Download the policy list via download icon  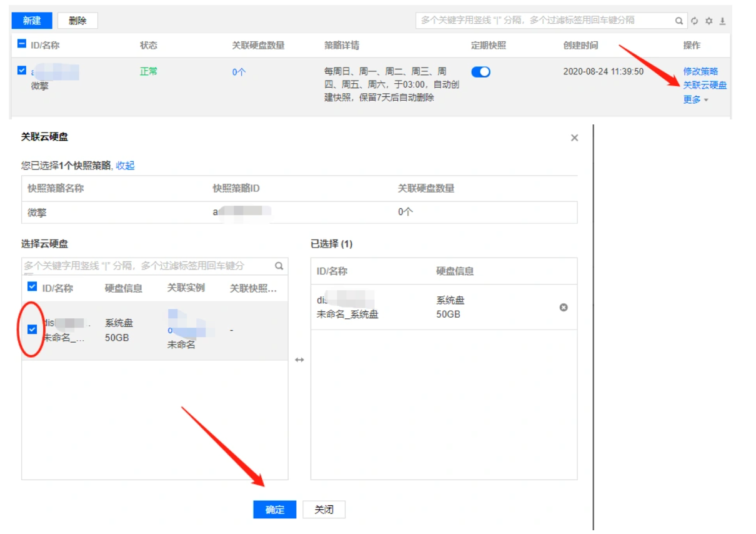[722, 21]
